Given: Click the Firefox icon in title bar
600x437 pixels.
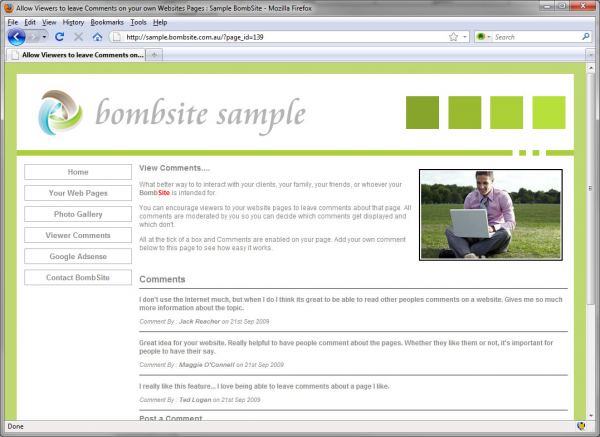Looking at the screenshot, I should (8, 8).
